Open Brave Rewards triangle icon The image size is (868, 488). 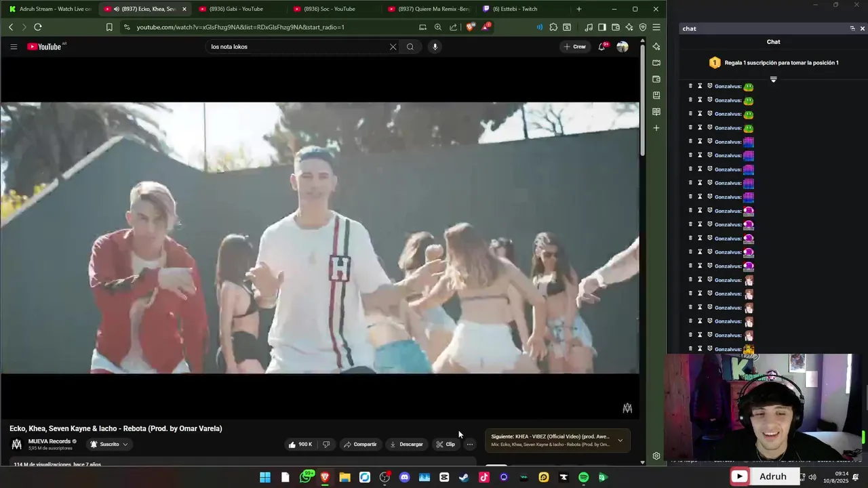486,27
